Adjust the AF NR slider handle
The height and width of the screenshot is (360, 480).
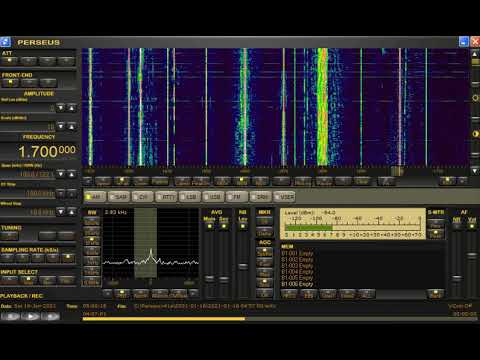[x=457, y=277]
